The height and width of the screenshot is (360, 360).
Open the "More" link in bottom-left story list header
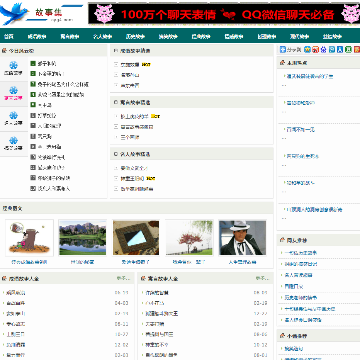pyautogui.click(x=122, y=278)
